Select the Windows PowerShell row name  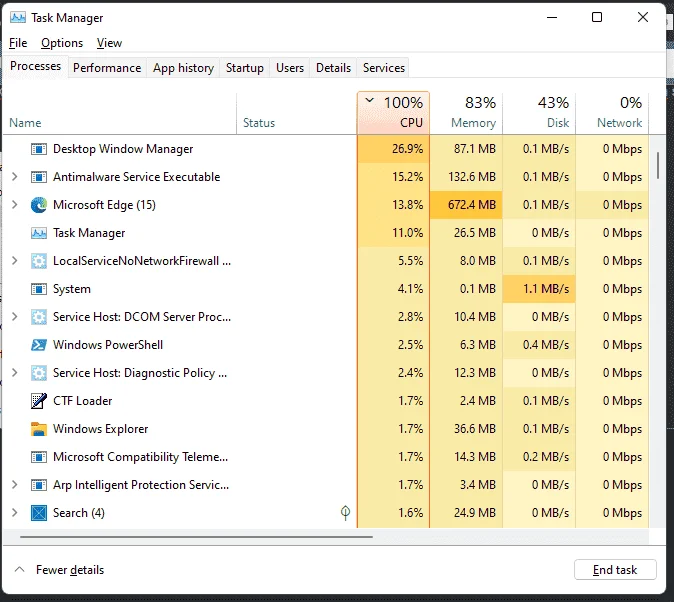pos(108,345)
